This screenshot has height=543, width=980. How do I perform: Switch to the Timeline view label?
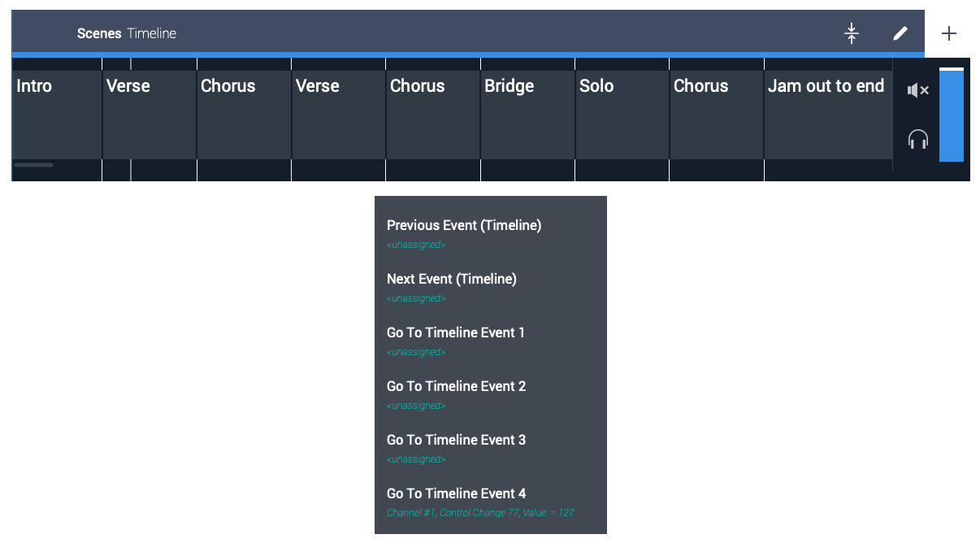(154, 33)
